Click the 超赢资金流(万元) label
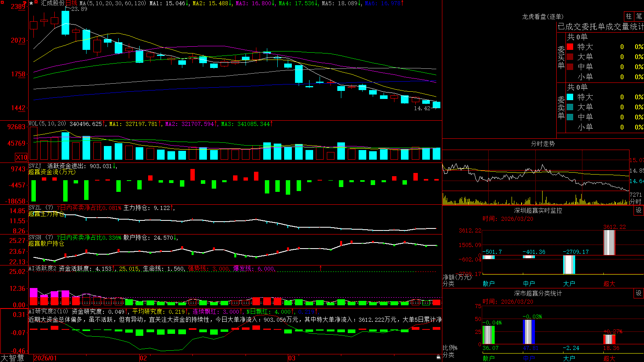This screenshot has width=644, height=362. [52, 172]
